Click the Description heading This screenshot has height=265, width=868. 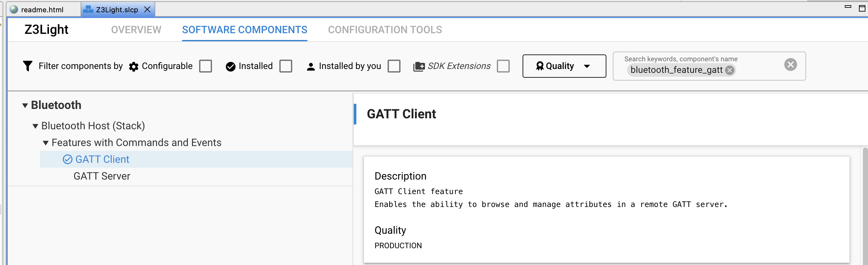pos(400,176)
